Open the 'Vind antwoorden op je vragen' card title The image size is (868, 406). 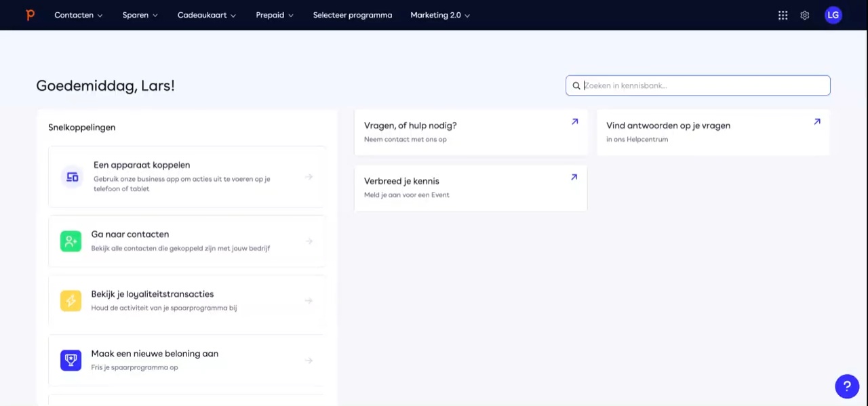click(x=668, y=125)
